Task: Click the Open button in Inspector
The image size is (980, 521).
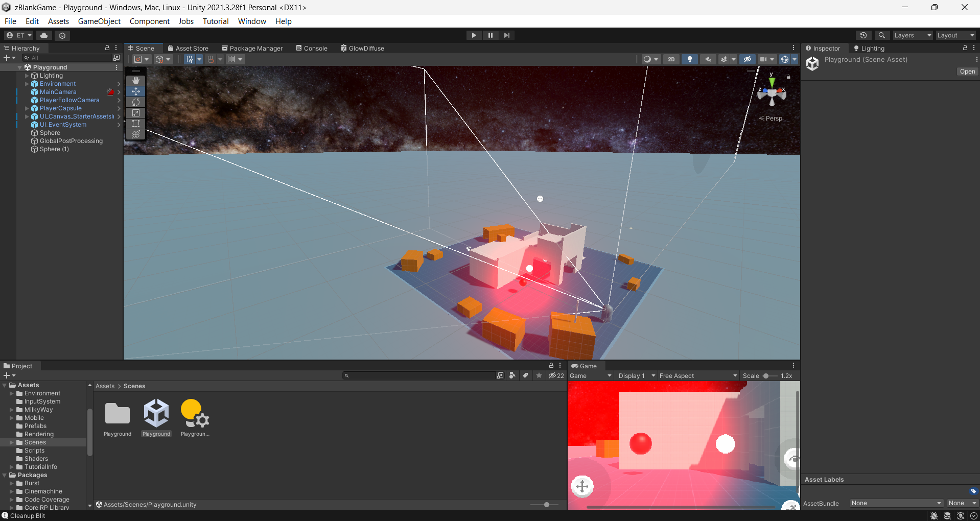Action: coord(967,72)
